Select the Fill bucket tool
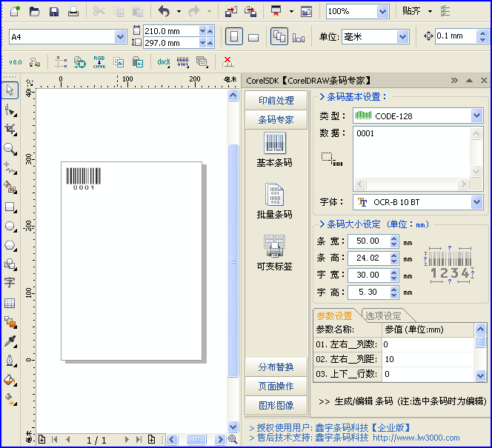This screenshot has width=492, height=448. click(x=10, y=380)
